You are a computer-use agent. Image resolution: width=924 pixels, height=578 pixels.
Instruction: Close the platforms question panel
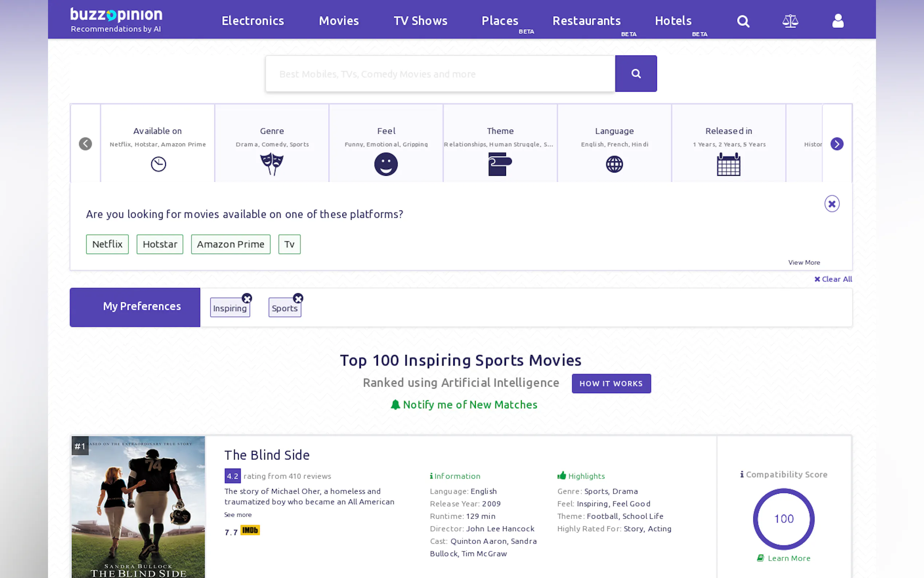click(x=832, y=204)
